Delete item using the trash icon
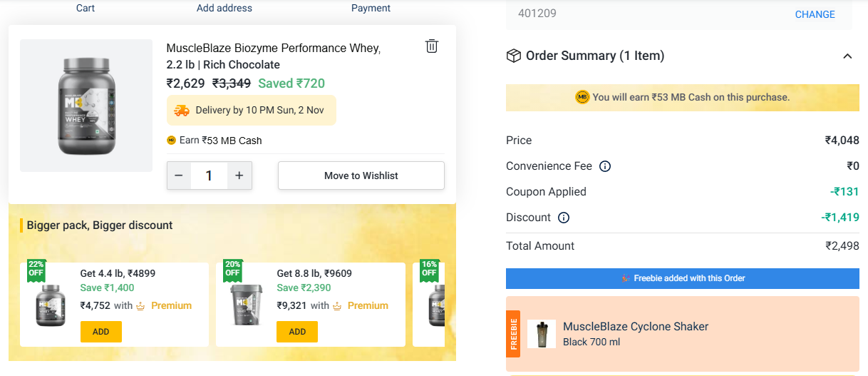The image size is (868, 376). [431, 46]
